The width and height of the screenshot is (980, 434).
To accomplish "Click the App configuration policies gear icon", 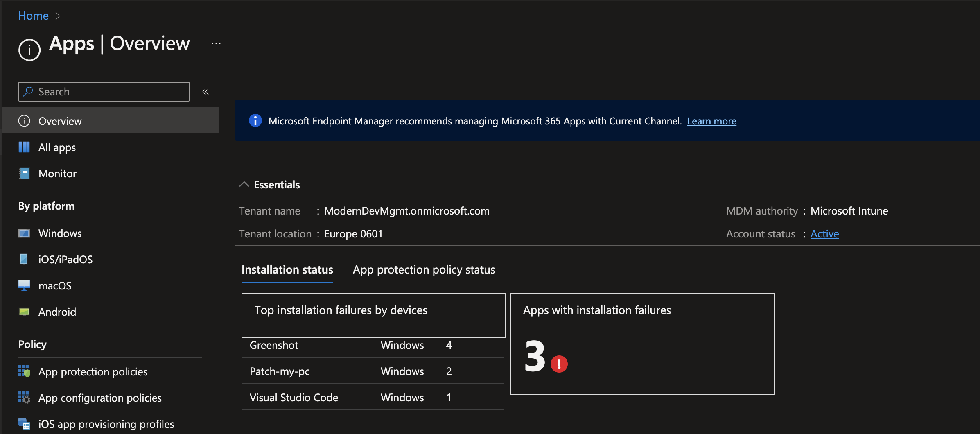I will click(24, 398).
